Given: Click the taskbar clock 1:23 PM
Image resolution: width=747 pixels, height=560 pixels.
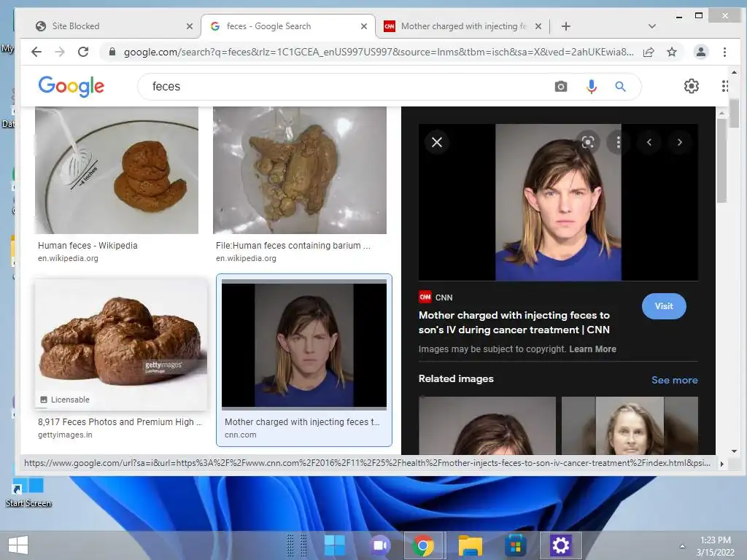Looking at the screenshot, I should click(716, 540).
